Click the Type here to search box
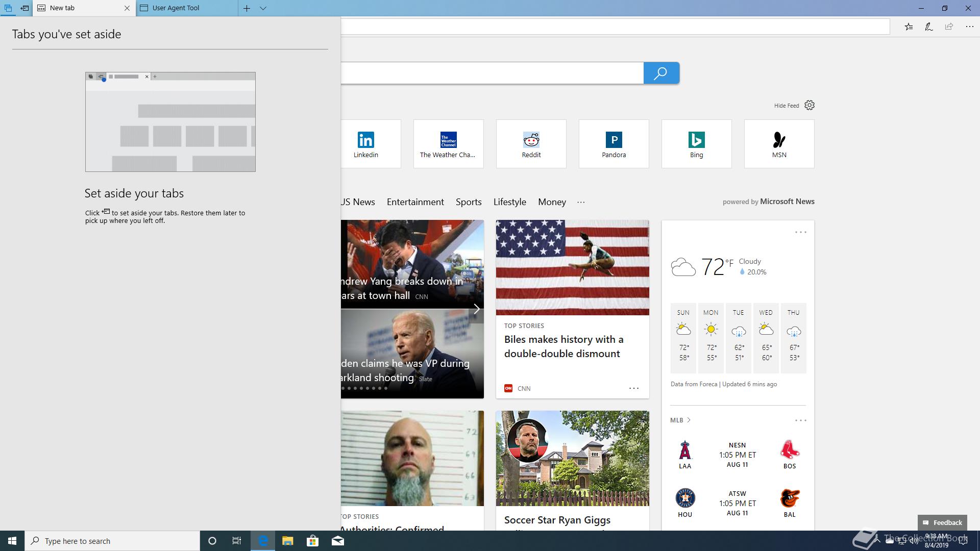 point(112,541)
